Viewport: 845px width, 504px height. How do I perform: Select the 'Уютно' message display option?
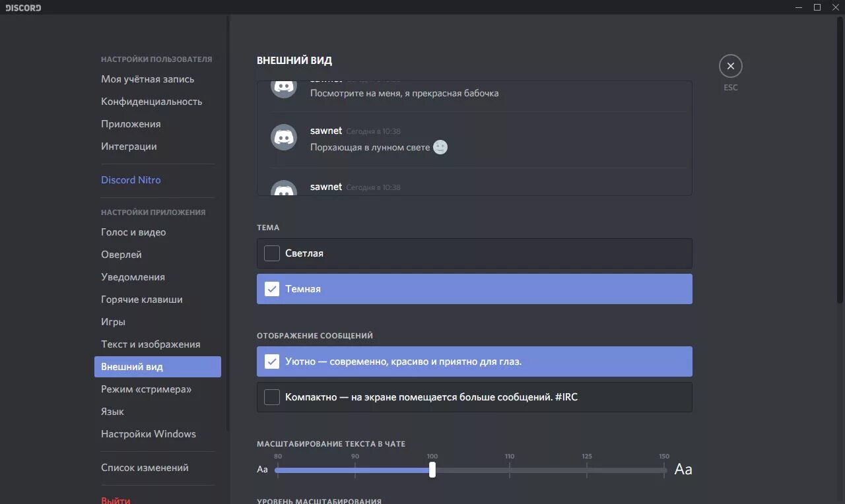coord(475,362)
